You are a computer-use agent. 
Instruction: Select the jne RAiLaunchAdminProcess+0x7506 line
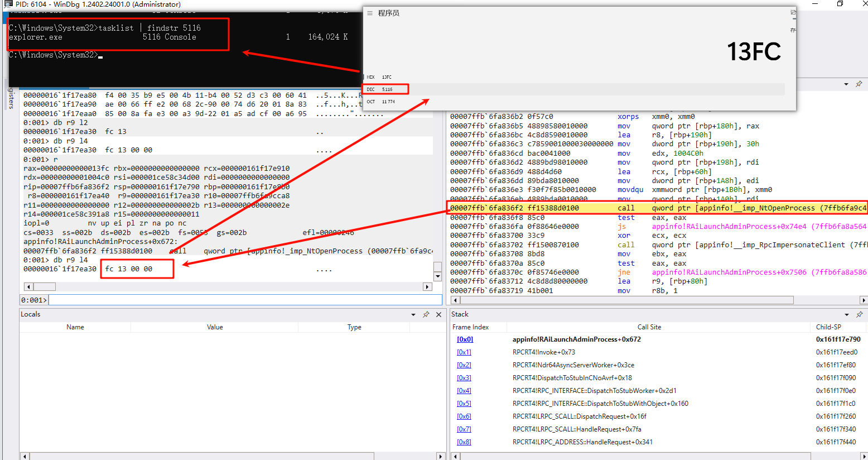658,272
